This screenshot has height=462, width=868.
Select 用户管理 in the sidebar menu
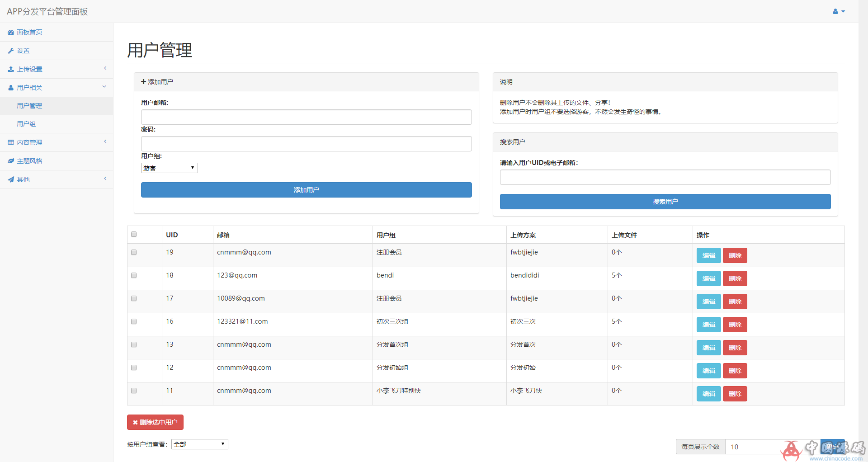coord(29,105)
